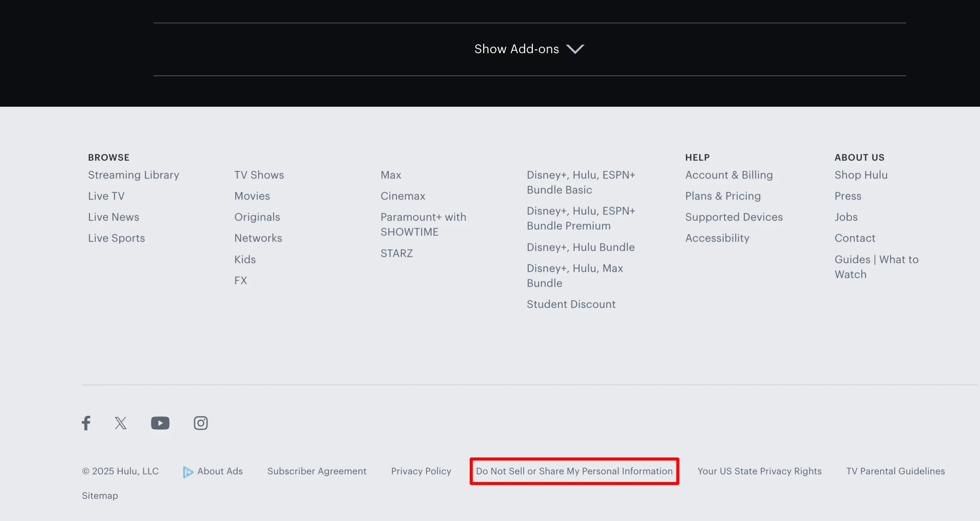Open the Cinemax link
Screen dimensions: 980x521
click(403, 196)
